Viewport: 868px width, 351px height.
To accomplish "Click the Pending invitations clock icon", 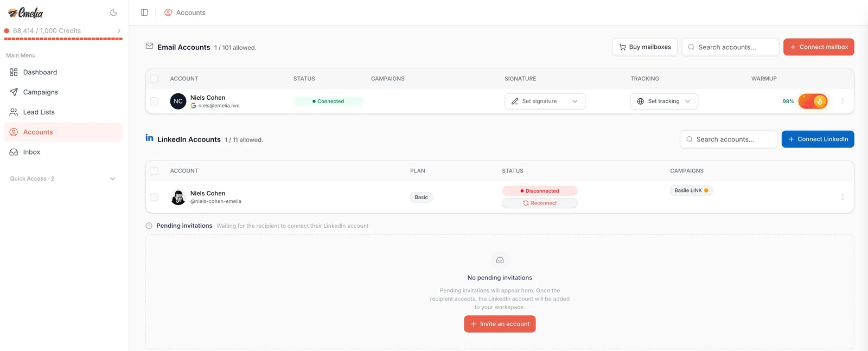I will pyautogui.click(x=149, y=226).
